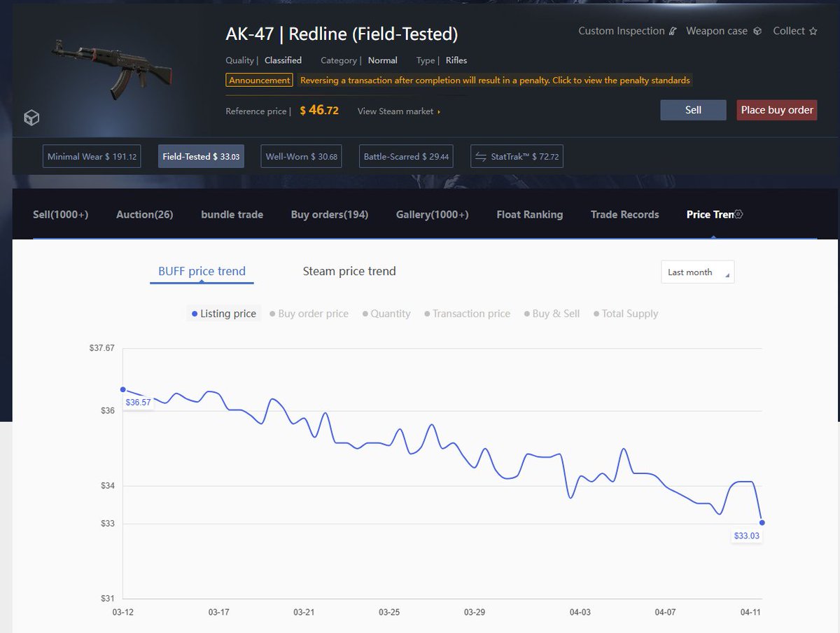Click the 04-11 date axis label

[751, 612]
